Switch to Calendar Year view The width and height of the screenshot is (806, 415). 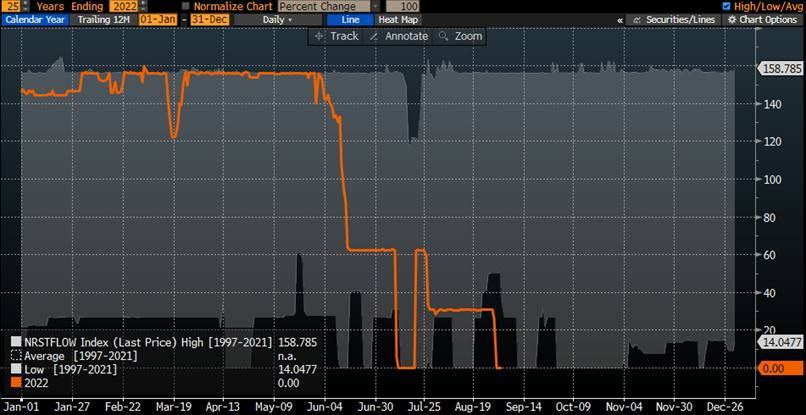click(x=35, y=20)
